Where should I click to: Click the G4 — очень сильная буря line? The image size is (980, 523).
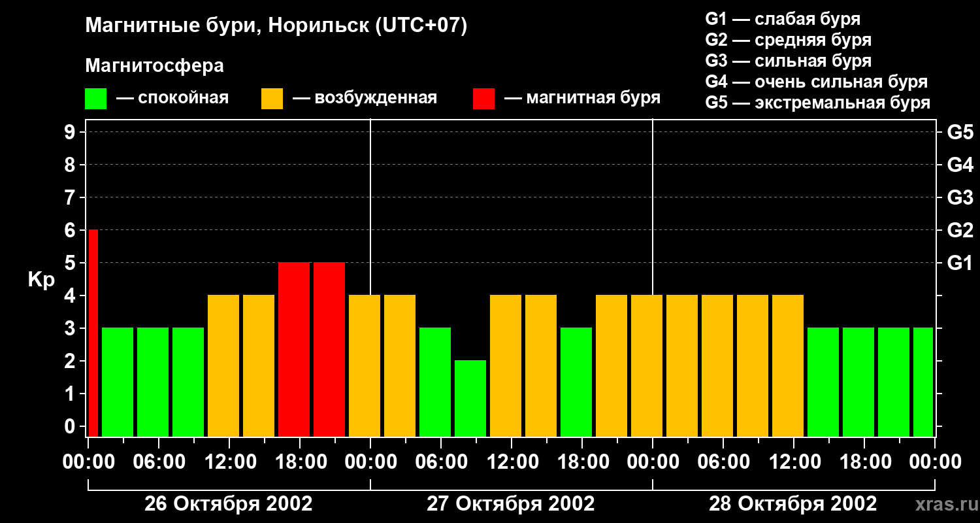click(x=817, y=82)
